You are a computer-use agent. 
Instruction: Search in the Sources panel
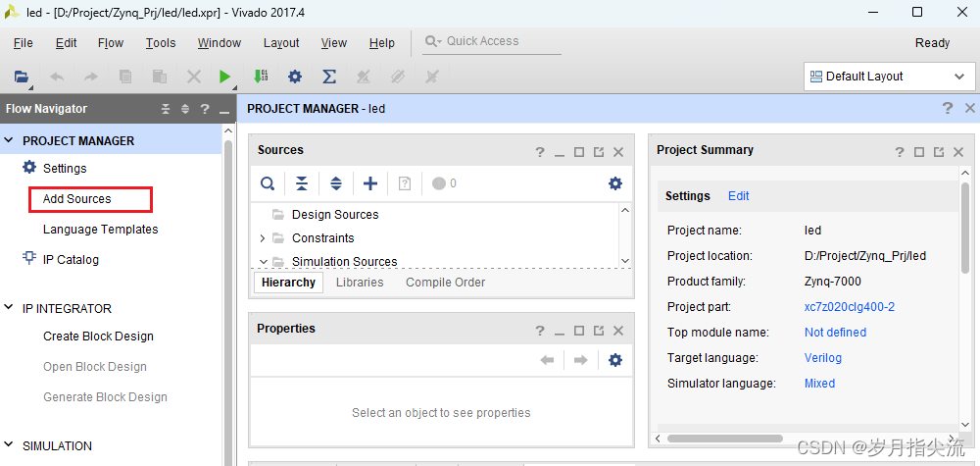pos(268,183)
